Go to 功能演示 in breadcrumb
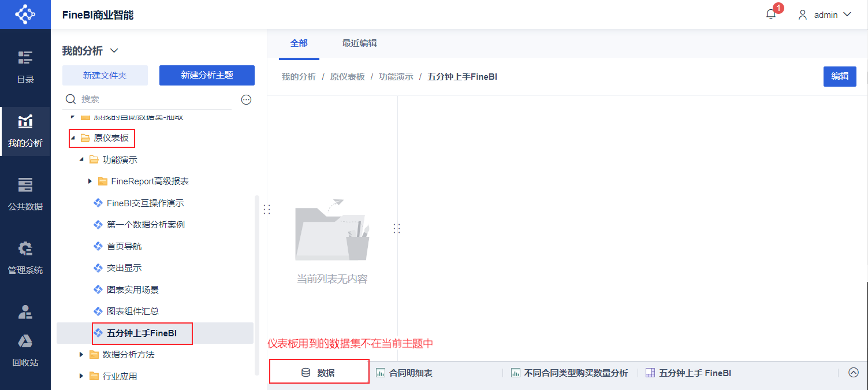Viewport: 868px width, 390px height. 396,77
